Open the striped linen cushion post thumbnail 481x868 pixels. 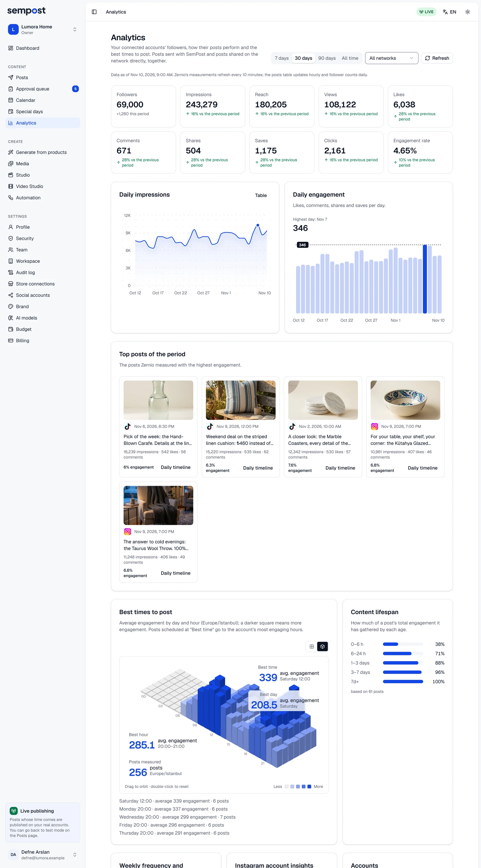[241, 400]
